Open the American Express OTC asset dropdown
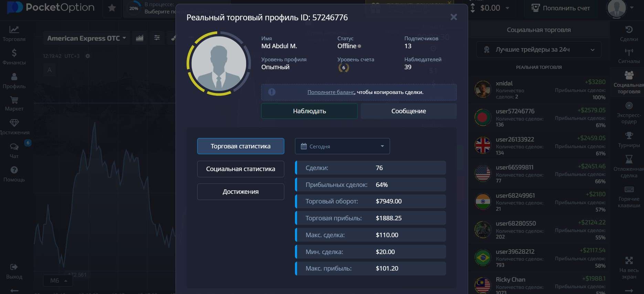Image resolution: width=644 pixels, height=294 pixels. (86, 38)
